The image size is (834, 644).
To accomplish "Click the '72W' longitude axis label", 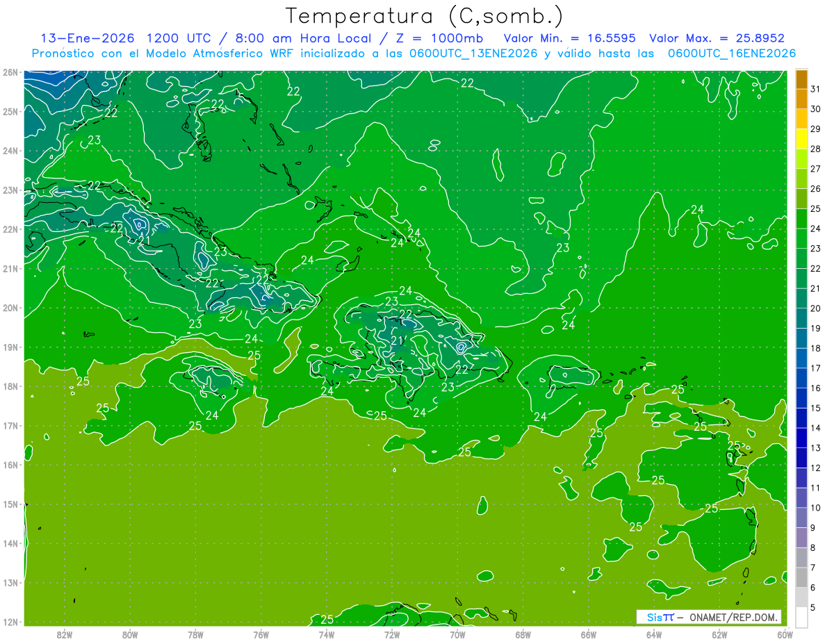I will [x=392, y=634].
